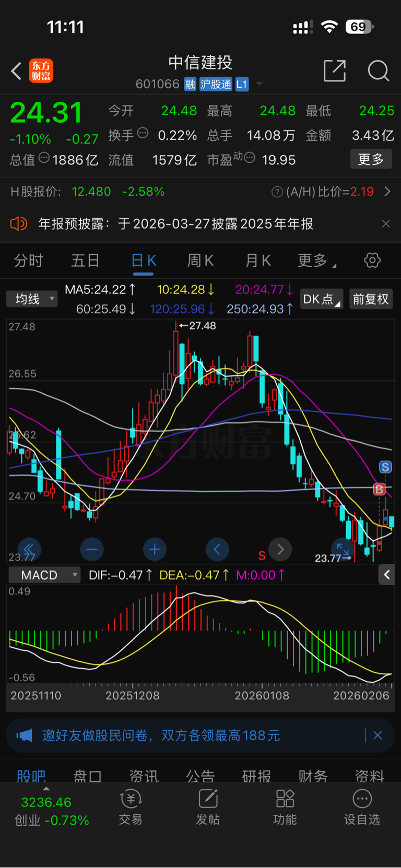Image resolution: width=401 pixels, height=868 pixels.
Task: Open the 研报 tab
Action: pos(256,776)
